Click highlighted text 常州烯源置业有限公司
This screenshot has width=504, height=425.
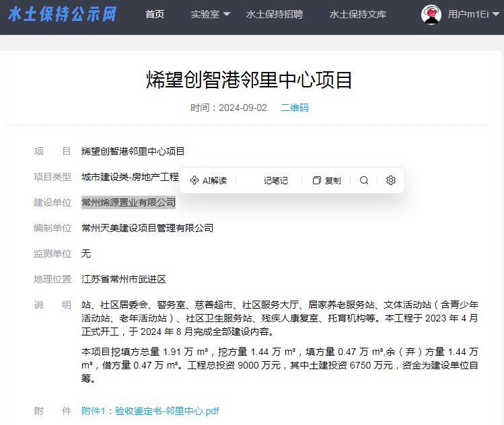(x=129, y=202)
